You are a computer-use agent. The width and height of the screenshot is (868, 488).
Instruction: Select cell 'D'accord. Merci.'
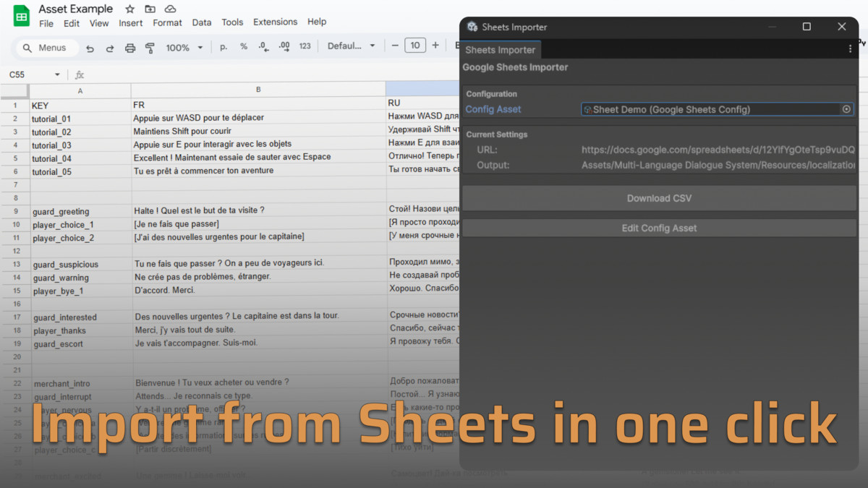(260, 290)
